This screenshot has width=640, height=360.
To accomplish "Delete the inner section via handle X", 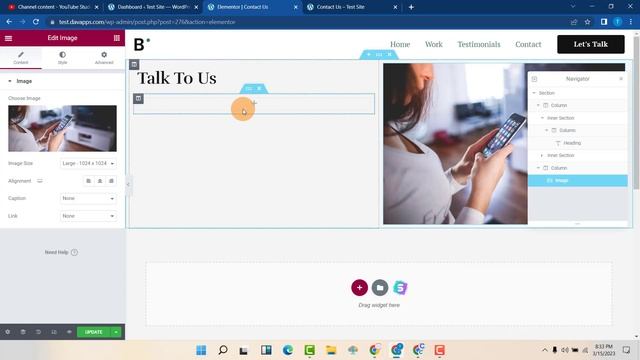I will [259, 89].
